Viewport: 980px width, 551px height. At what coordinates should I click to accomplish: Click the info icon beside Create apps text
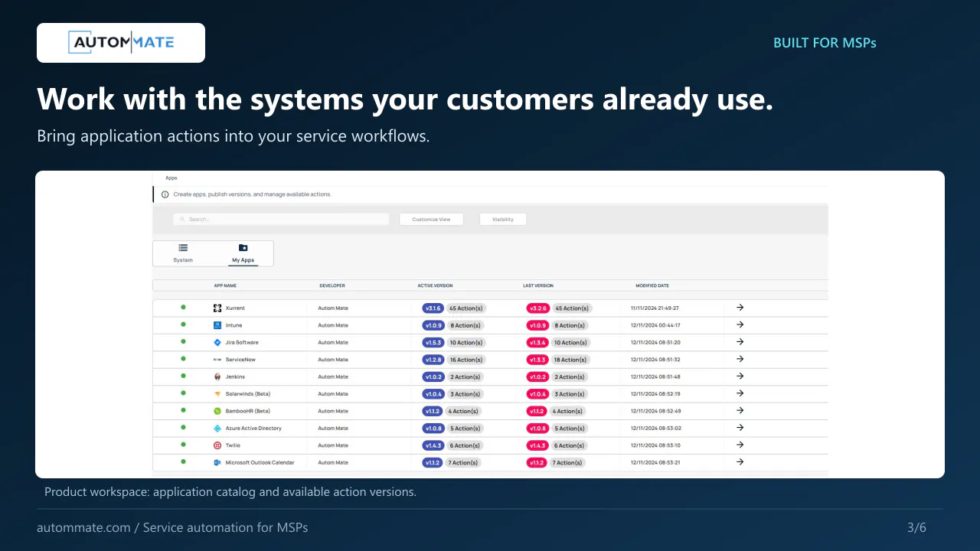point(165,194)
